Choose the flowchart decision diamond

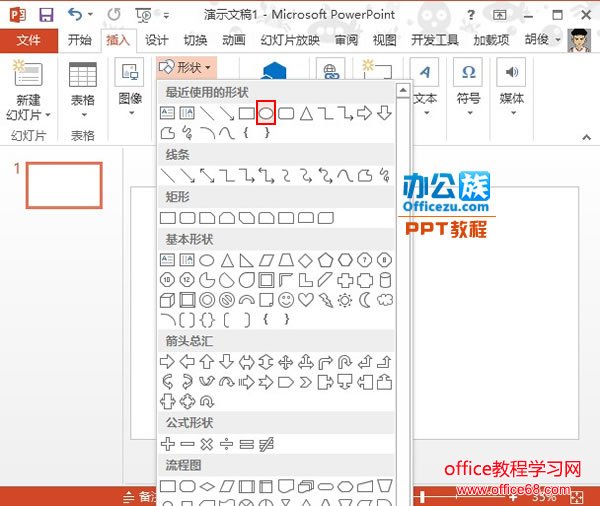click(x=207, y=486)
